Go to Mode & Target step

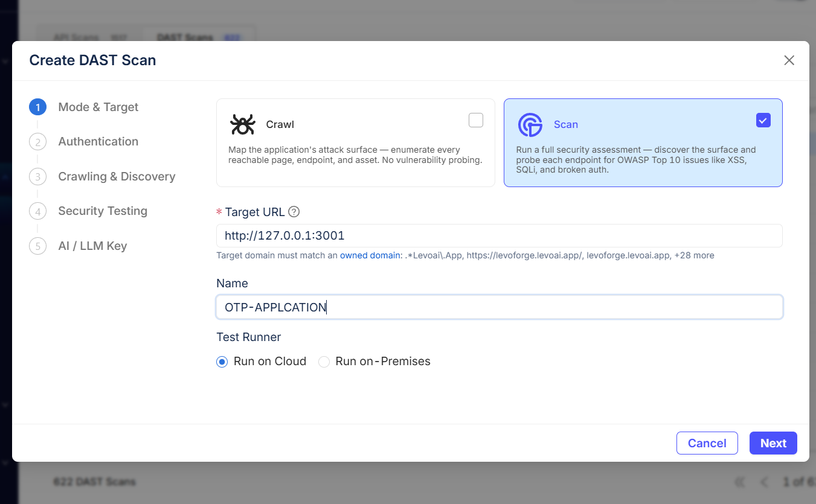click(x=98, y=107)
